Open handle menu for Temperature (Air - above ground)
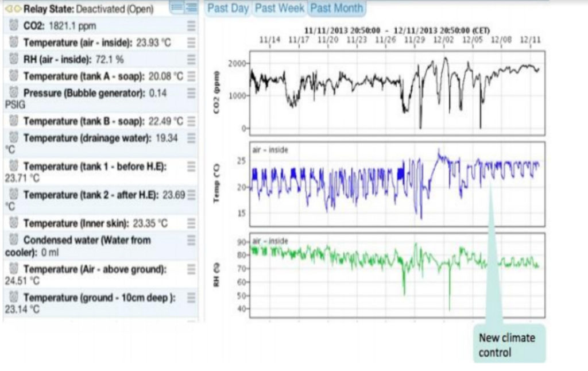The image size is (588, 371). pyautogui.click(x=191, y=269)
